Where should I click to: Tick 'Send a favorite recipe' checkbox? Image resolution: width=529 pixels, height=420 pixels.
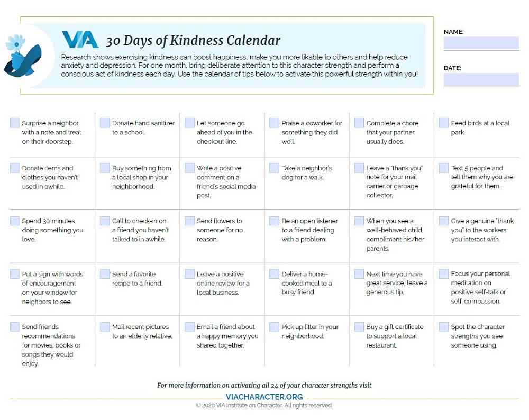[105, 274]
